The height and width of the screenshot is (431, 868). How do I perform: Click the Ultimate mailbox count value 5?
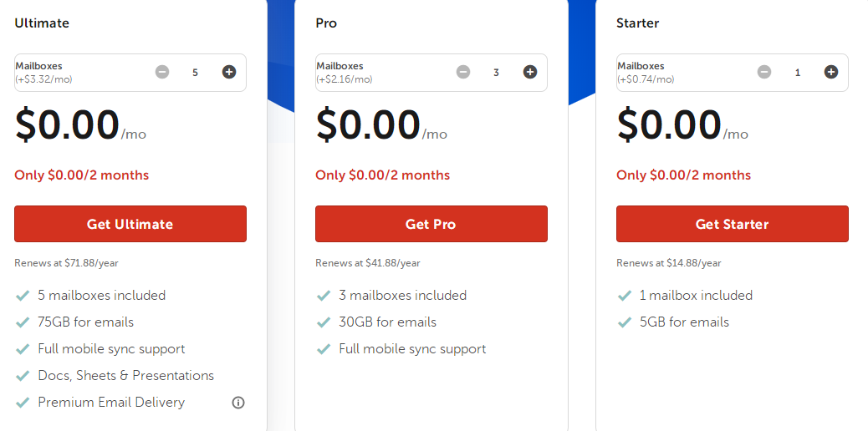pyautogui.click(x=196, y=73)
